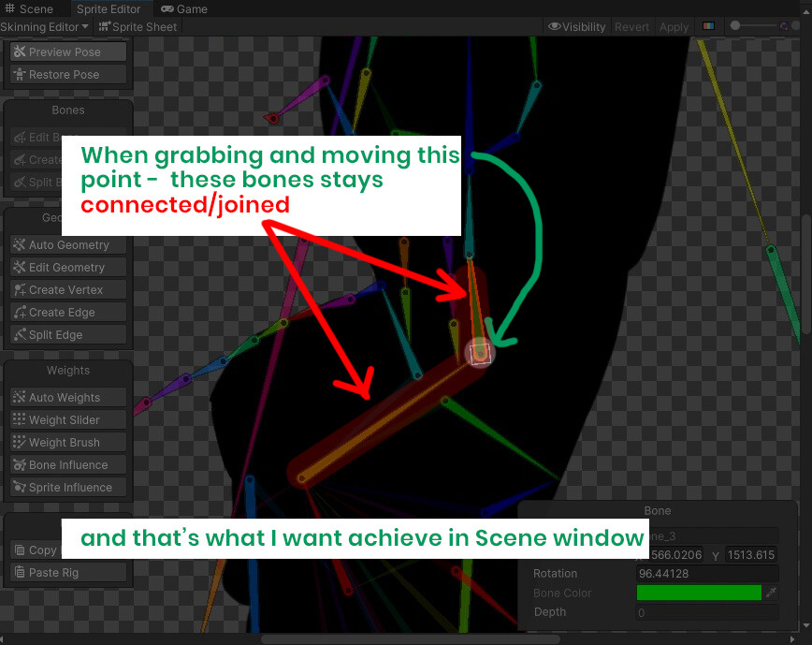Toggle the Weight Slider tool

coord(66,419)
